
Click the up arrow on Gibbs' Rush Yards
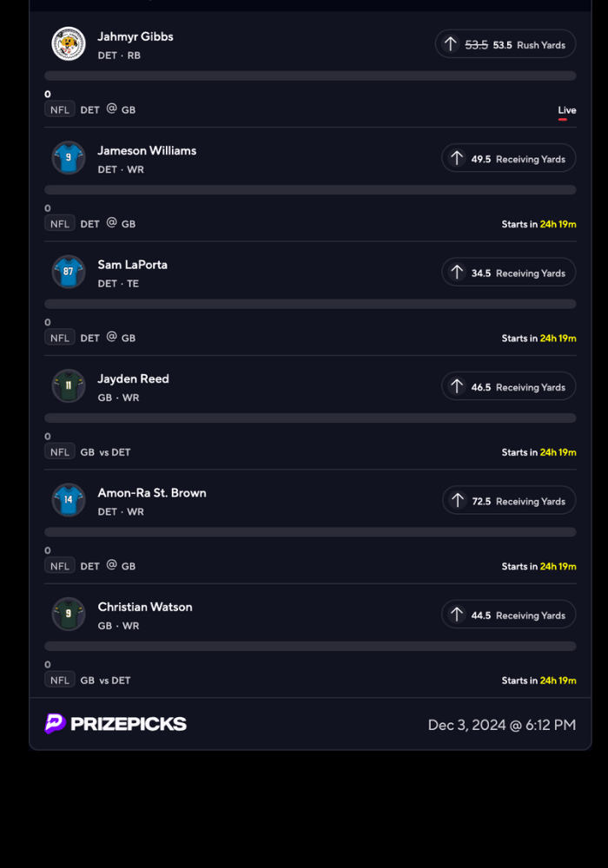(x=450, y=44)
